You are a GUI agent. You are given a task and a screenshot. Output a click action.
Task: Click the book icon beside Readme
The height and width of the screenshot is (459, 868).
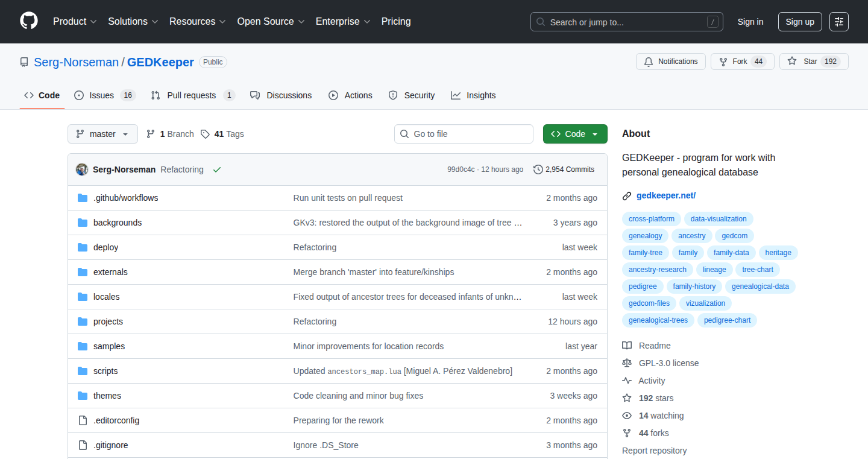(627, 346)
